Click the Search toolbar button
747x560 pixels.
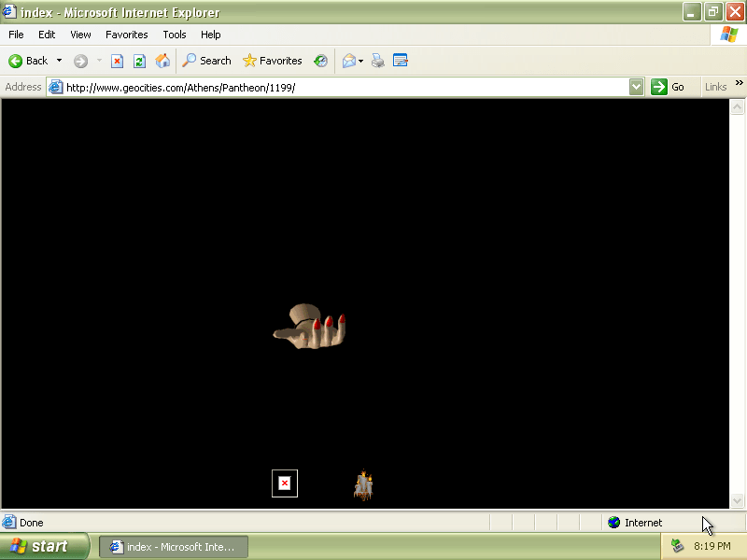(206, 61)
